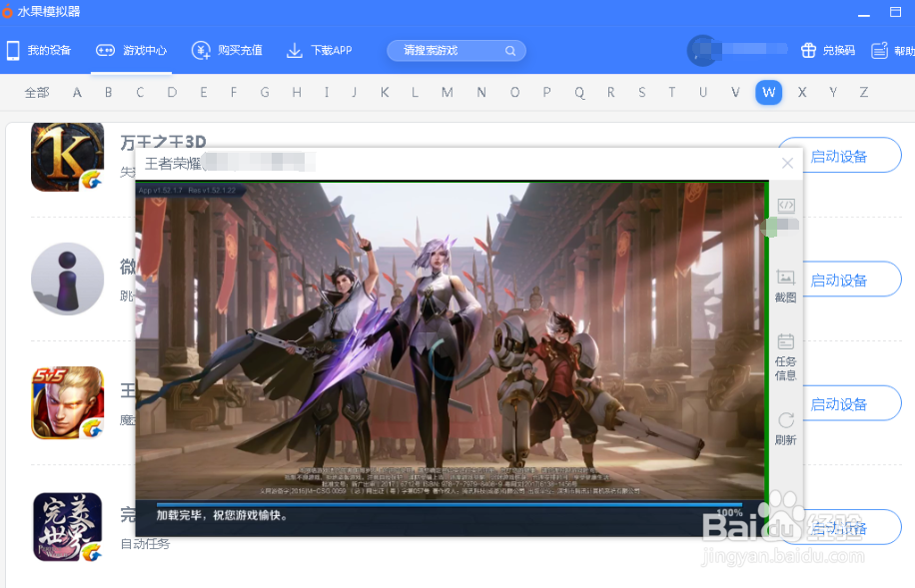Screen dimensions: 915x588
Task: Open 购买充值 recharge page
Action: [227, 51]
